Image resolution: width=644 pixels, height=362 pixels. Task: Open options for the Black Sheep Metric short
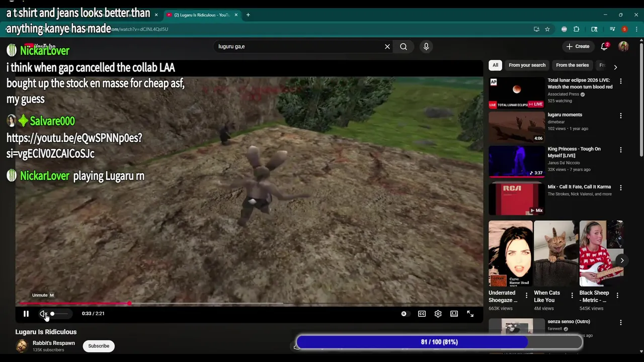pos(617,295)
